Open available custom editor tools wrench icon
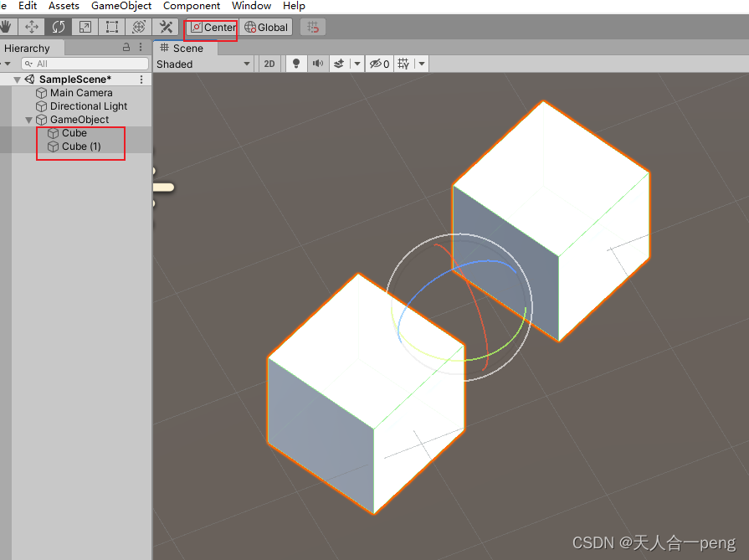The width and height of the screenshot is (749, 560). (165, 26)
